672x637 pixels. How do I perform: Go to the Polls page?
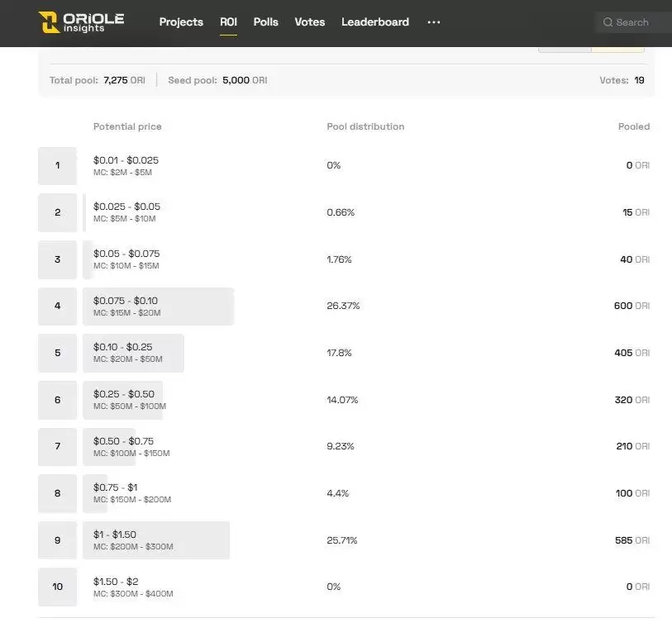[x=265, y=22]
